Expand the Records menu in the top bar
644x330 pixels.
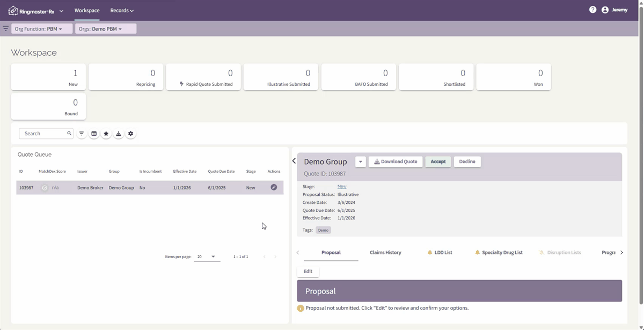[121, 10]
